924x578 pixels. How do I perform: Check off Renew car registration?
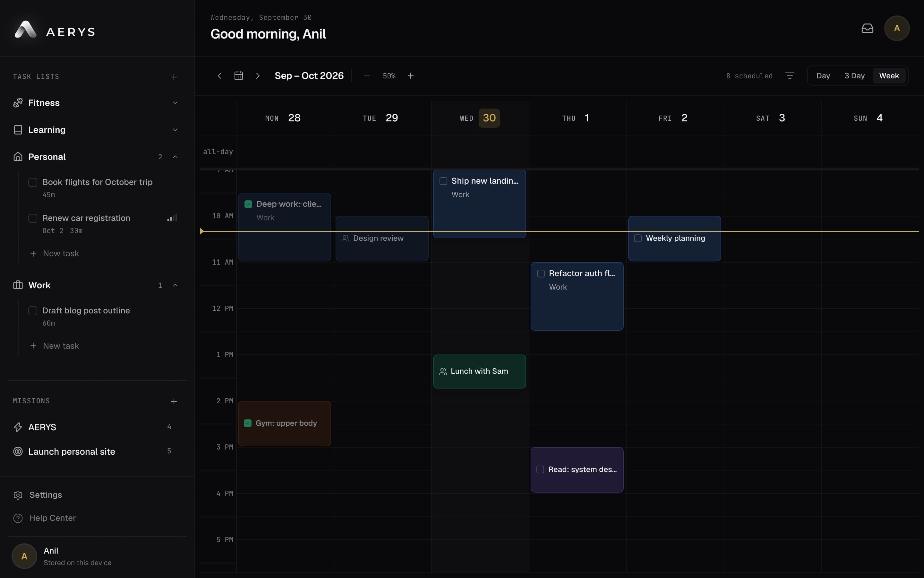coord(33,218)
